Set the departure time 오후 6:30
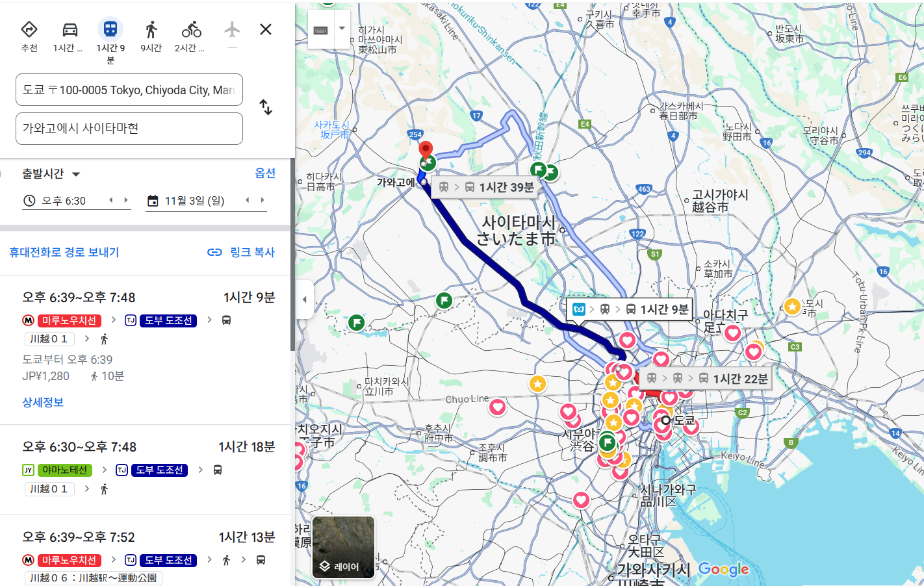This screenshot has width=924, height=586. [63, 201]
